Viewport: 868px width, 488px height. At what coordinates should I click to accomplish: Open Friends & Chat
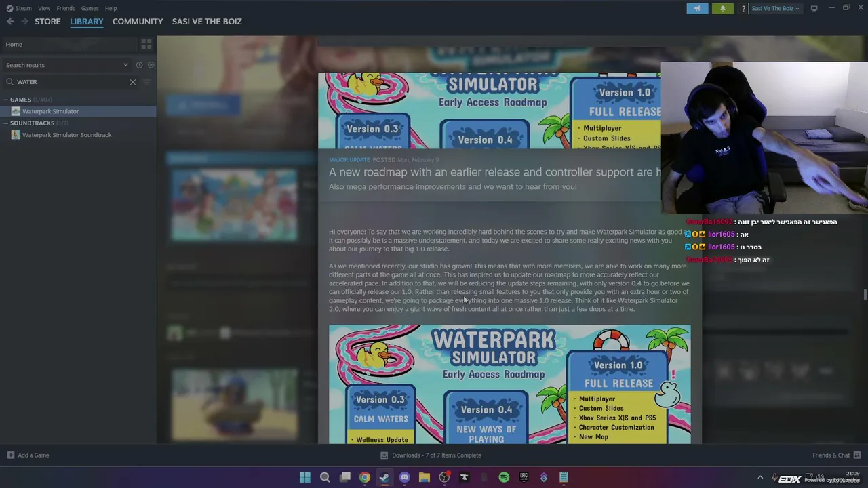837,455
